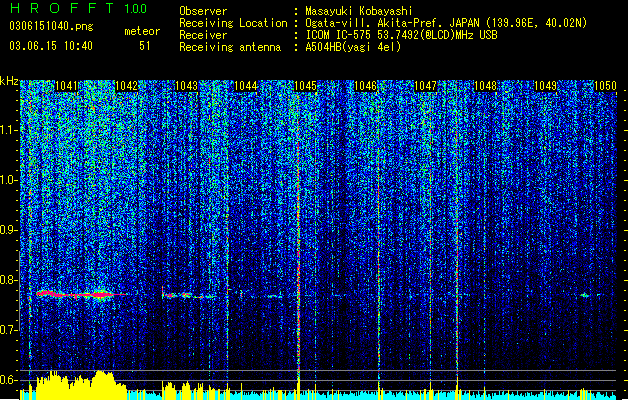Click the 1.1 kHz axis label
The width and height of the screenshot is (629, 400).
9,130
